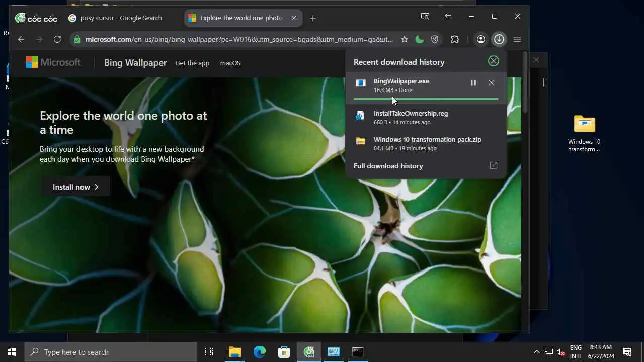
Task: Open the Cốc Cốc browser logo menu
Action: 36,18
